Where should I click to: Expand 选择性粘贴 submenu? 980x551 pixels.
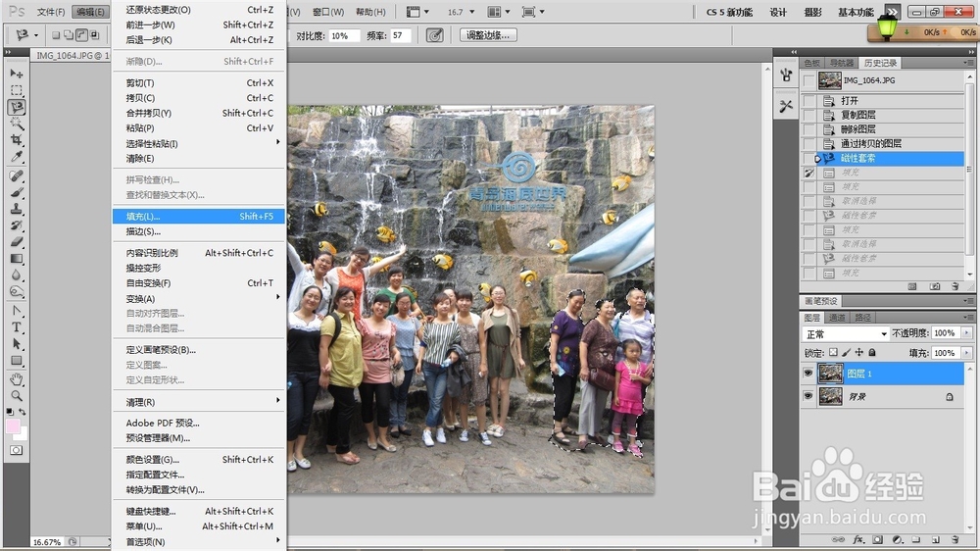pyautogui.click(x=198, y=143)
